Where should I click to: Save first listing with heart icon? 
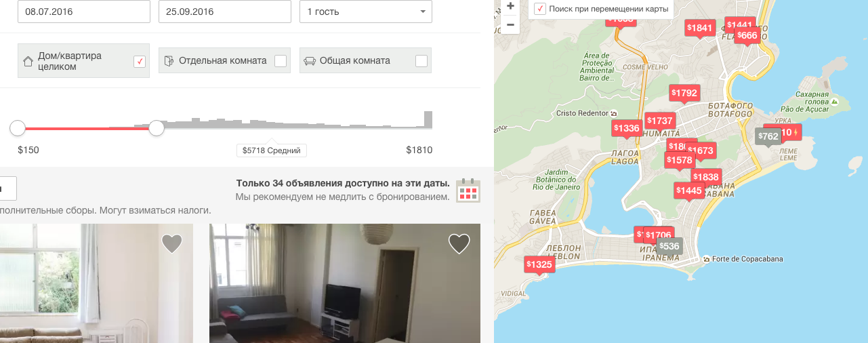pos(172,243)
